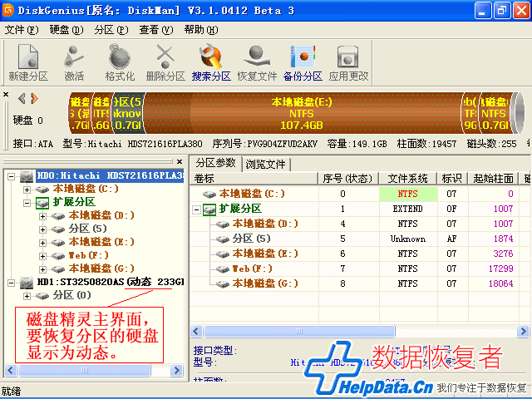
Task: Expand 本地磁盘(D:) in the tree
Action: [x=42, y=216]
